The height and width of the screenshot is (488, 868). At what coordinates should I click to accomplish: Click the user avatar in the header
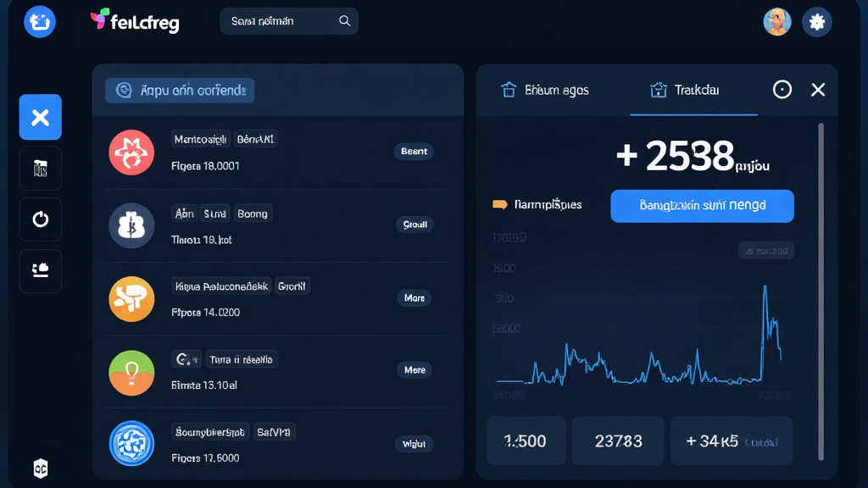tap(776, 22)
